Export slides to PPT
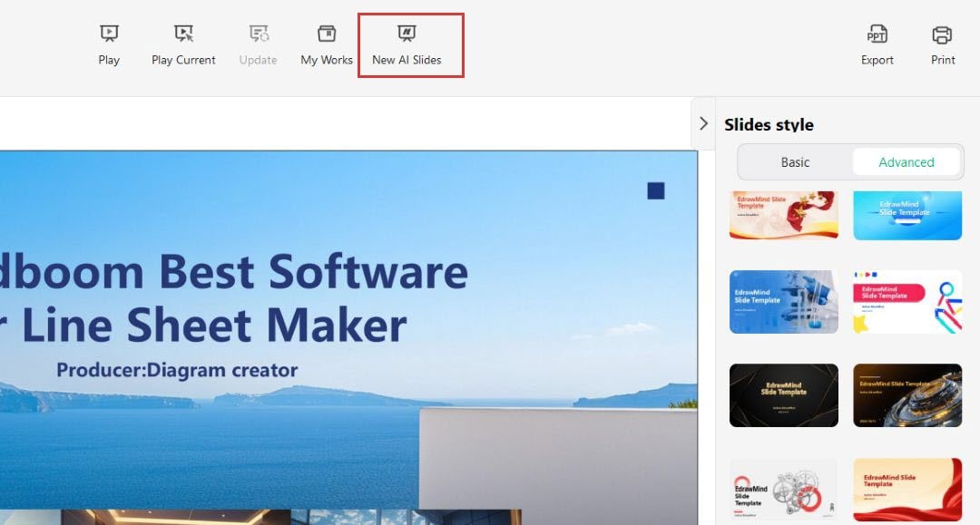The width and height of the screenshot is (980, 525). pos(877,45)
